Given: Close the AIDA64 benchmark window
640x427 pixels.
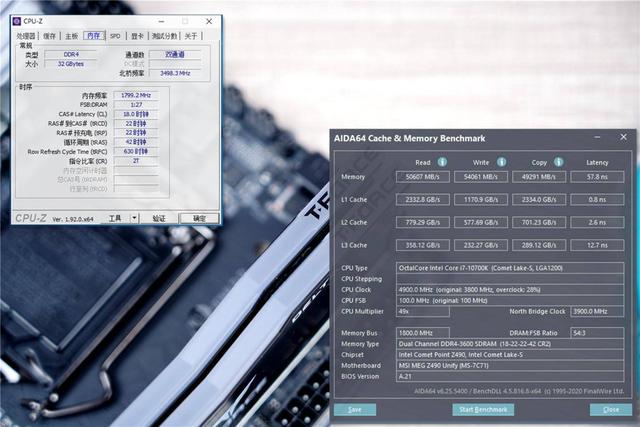Looking at the screenshot, I should point(623,137).
